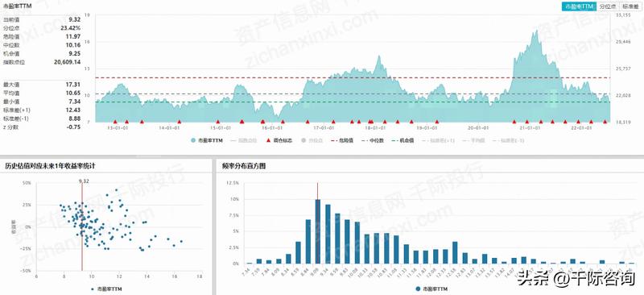Image resolution: width=644 pixels, height=295 pixels.
Task: Click the 平均值 value 10.65
Action: click(73, 93)
